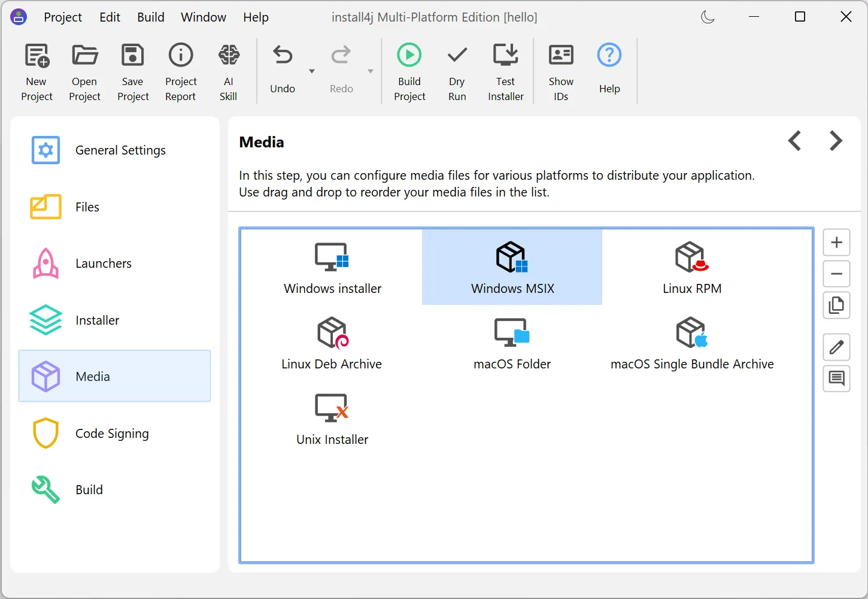This screenshot has width=868, height=599.
Task: Select the Linux RPM media file
Action: [692, 268]
